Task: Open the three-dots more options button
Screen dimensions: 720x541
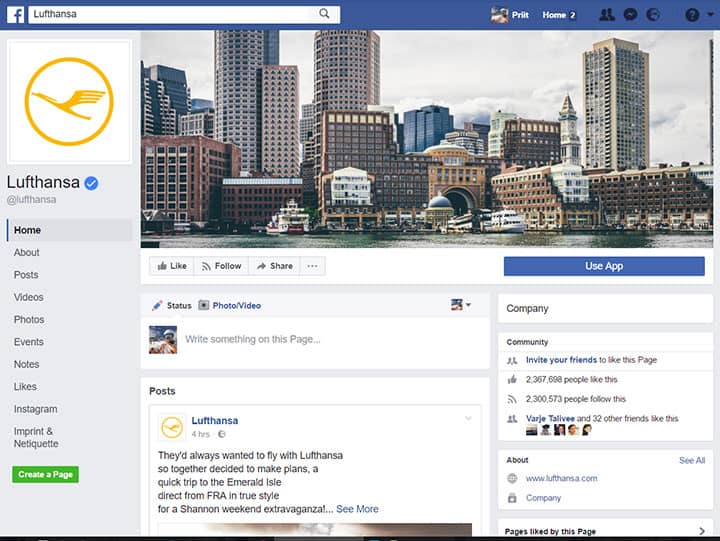Action: tap(313, 266)
